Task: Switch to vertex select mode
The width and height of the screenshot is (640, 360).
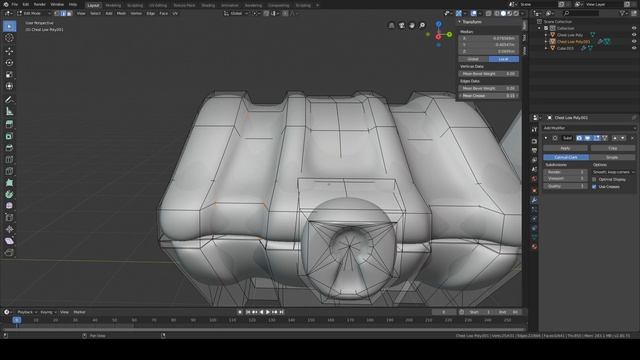Action: [x=57, y=13]
